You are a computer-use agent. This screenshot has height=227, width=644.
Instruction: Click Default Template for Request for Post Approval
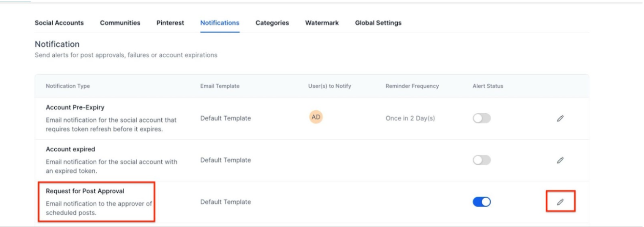click(225, 202)
